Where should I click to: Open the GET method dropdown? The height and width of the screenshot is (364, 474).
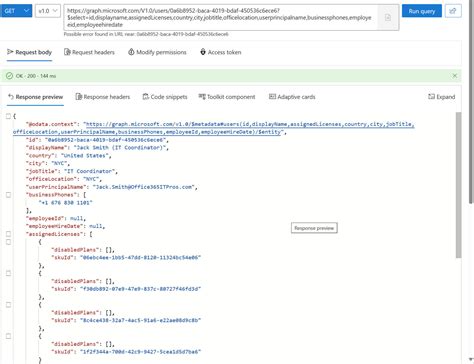(16, 11)
